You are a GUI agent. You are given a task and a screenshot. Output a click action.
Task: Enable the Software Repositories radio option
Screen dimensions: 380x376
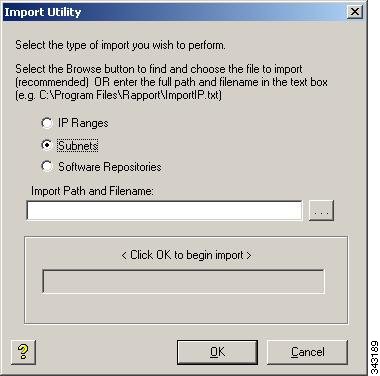[47, 166]
